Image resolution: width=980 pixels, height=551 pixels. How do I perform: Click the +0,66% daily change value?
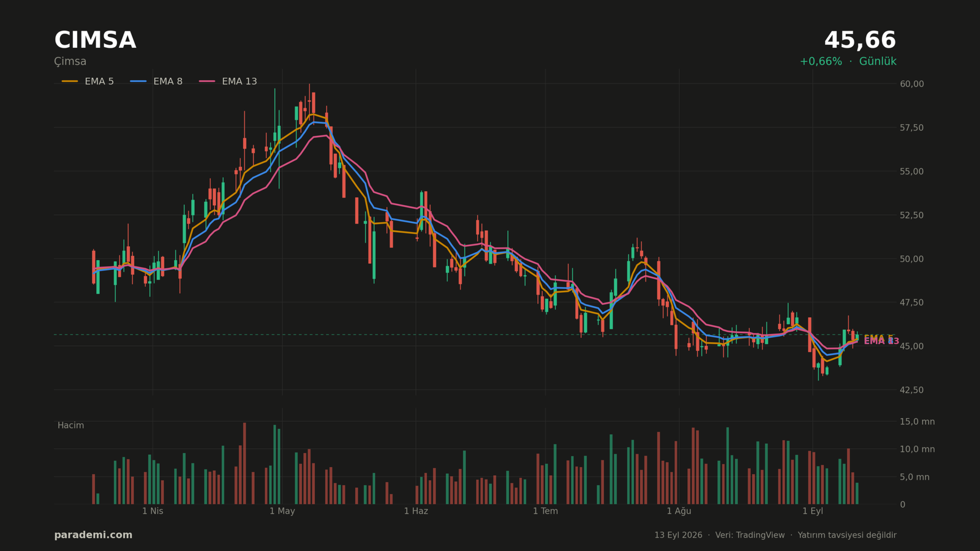coord(821,62)
